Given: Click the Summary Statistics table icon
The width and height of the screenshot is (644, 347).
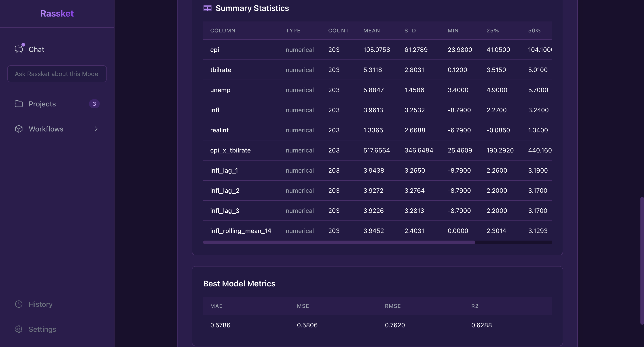Looking at the screenshot, I should tap(207, 8).
